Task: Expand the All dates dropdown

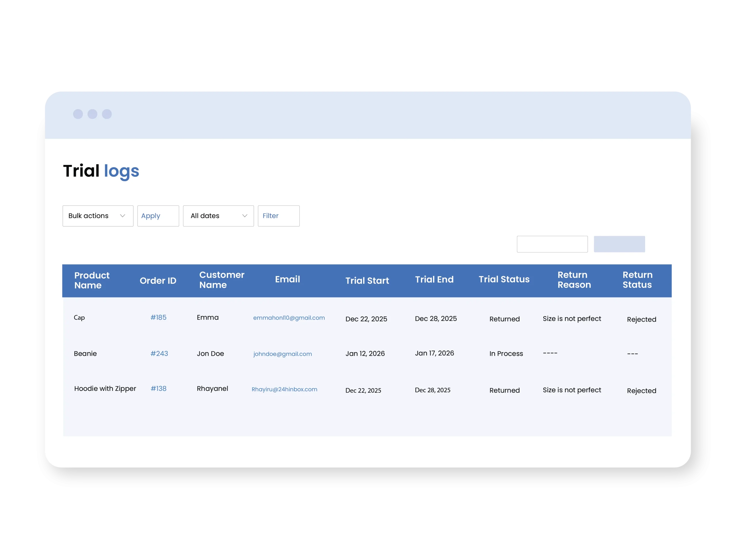Action: (218, 216)
